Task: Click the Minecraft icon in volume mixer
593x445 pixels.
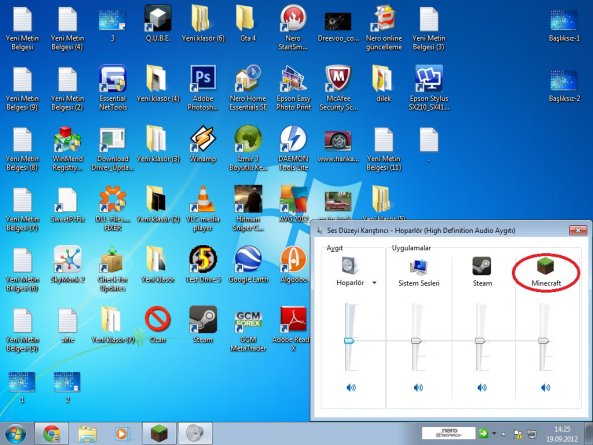Action: (545, 266)
